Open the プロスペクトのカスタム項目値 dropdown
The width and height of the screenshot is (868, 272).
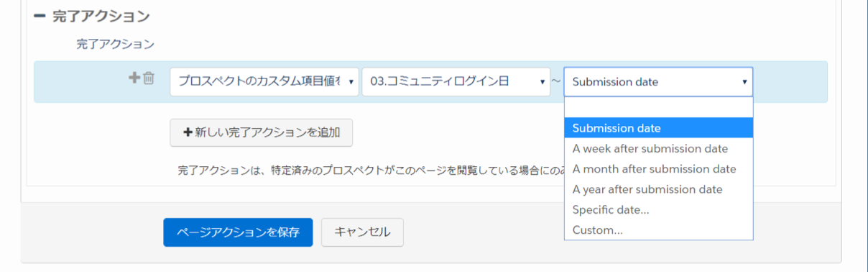pyautogui.click(x=264, y=82)
